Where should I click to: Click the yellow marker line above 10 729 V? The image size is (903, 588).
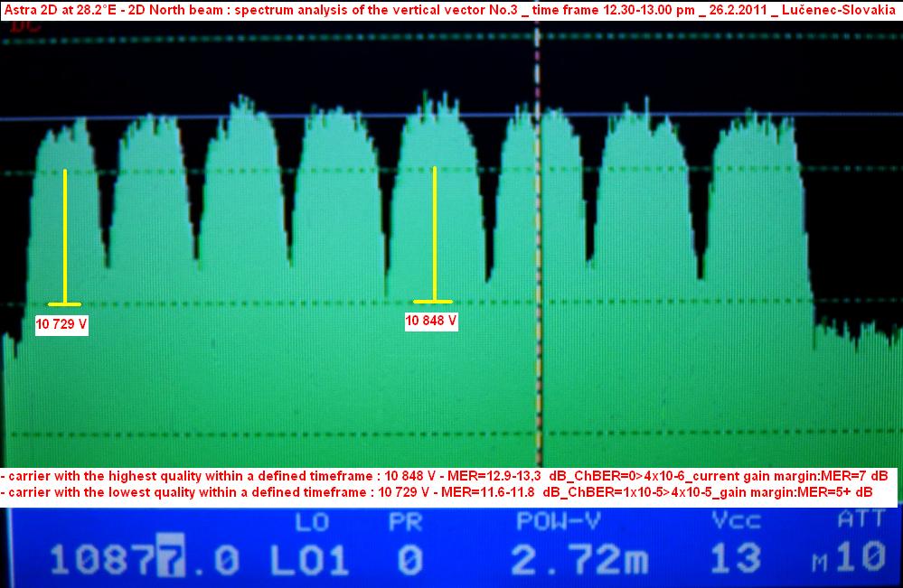[65, 235]
